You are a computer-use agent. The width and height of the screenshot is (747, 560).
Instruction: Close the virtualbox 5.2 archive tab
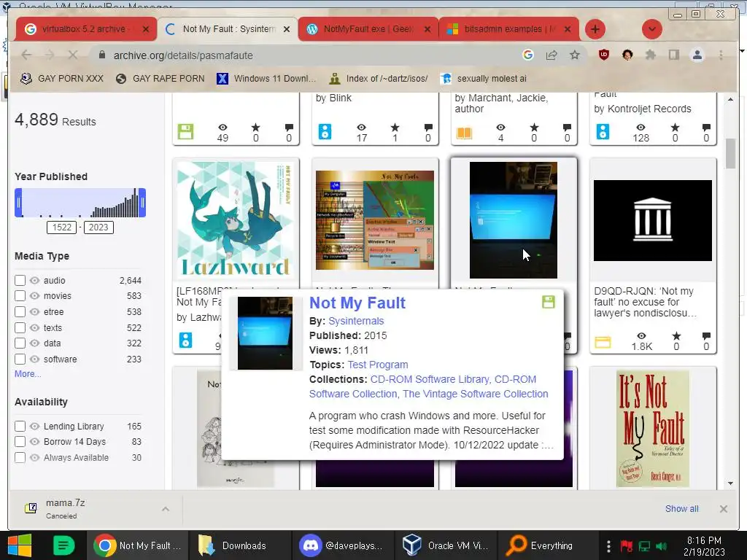tap(146, 29)
